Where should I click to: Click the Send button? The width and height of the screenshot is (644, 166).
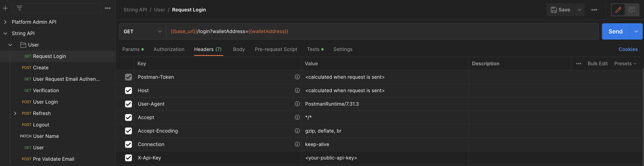click(x=615, y=31)
